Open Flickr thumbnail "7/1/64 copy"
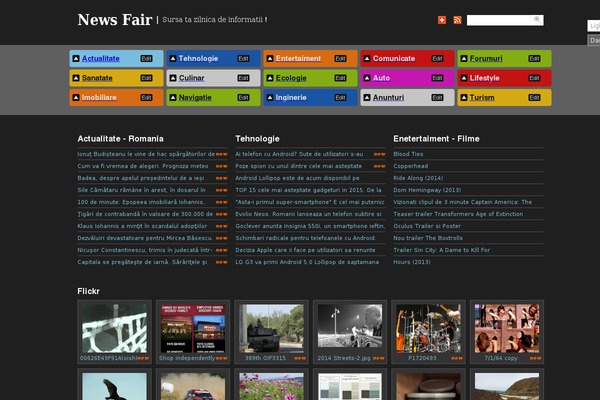This screenshot has height=400, width=600. tap(507, 328)
